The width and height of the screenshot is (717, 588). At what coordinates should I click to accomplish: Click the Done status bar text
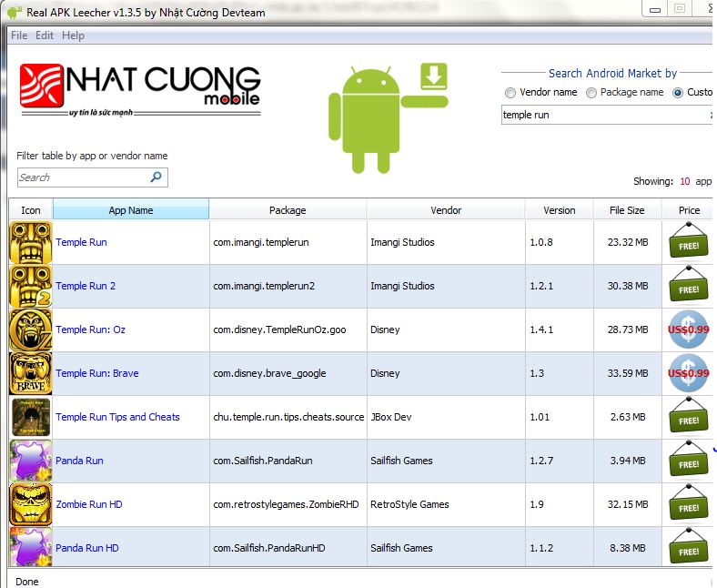(x=27, y=582)
